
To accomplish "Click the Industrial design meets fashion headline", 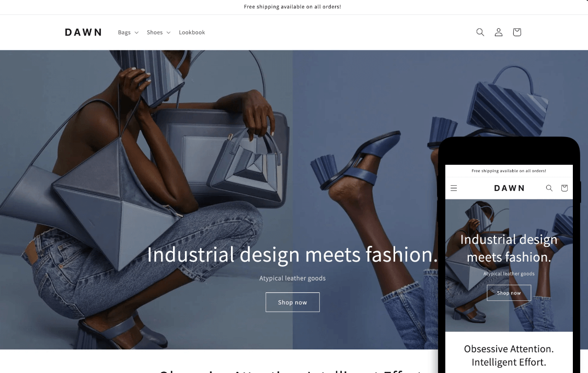I will click(x=293, y=254).
